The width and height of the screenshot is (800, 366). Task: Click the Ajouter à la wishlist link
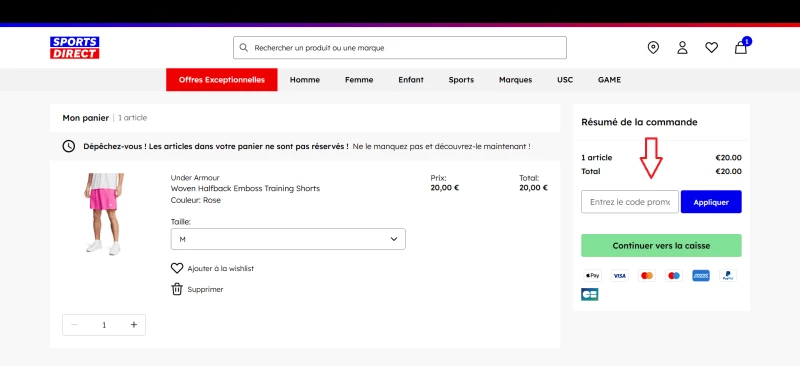pos(220,269)
